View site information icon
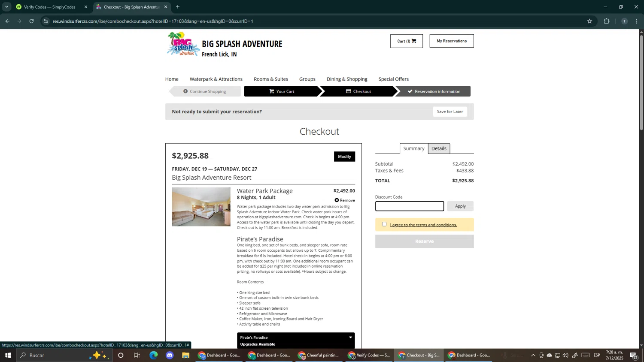Image resolution: width=644 pixels, height=362 pixels. [x=46, y=21]
